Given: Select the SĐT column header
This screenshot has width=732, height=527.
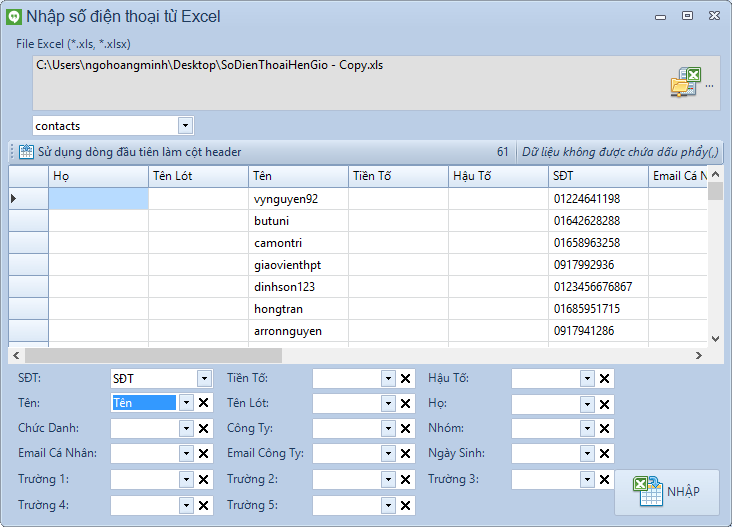Looking at the screenshot, I should click(x=598, y=176).
